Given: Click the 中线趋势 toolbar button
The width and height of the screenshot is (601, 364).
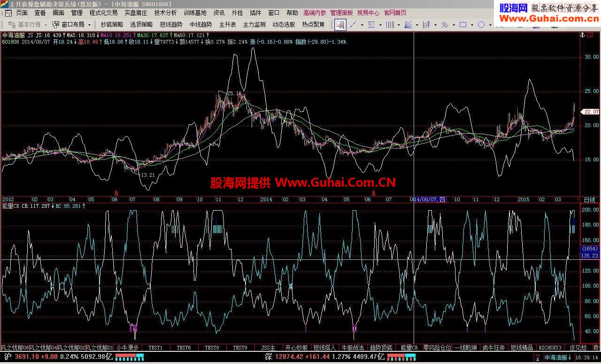Looking at the screenshot, I should [201, 24].
